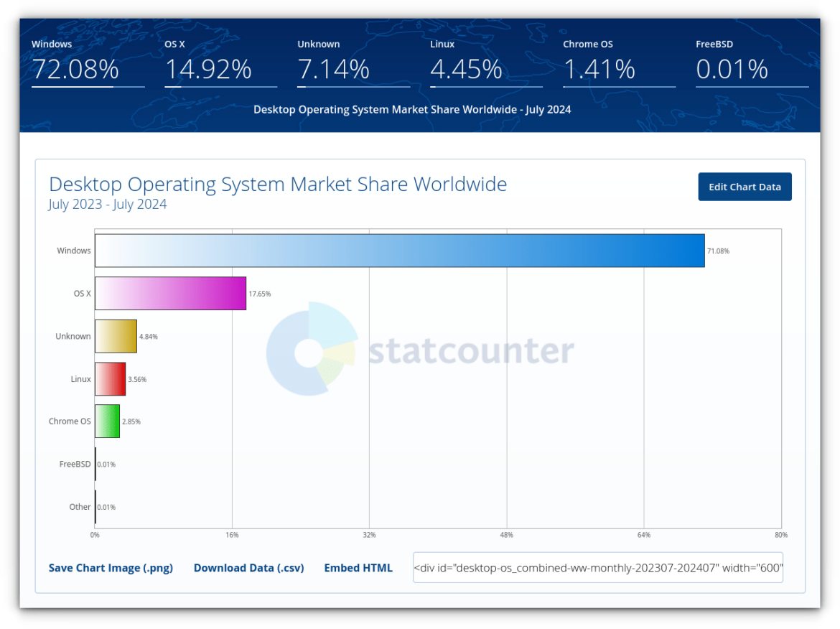The width and height of the screenshot is (840, 629).
Task: Click the chart title Desktop Operating System Market Share
Action: pyautogui.click(x=278, y=184)
